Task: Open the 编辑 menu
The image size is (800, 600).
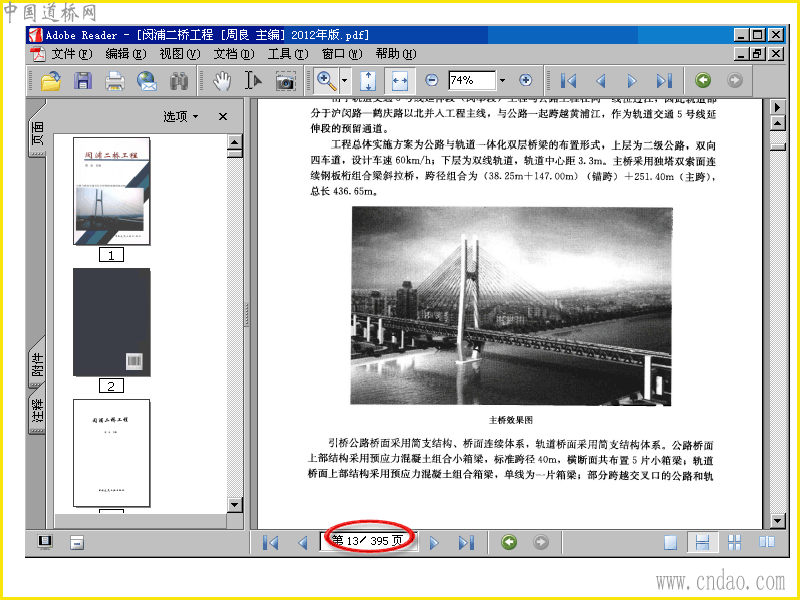Action: (126, 54)
